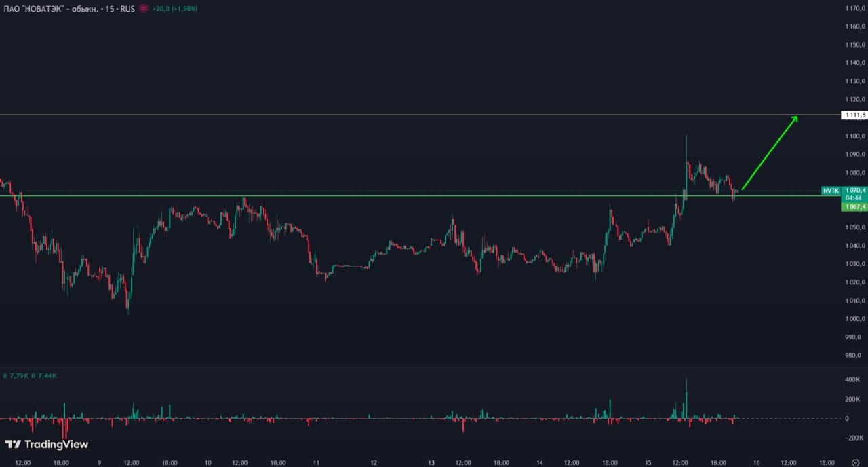Viewport: 868px width, 467px height.
Task: Click date label 16 on time axis
Action: point(756,462)
